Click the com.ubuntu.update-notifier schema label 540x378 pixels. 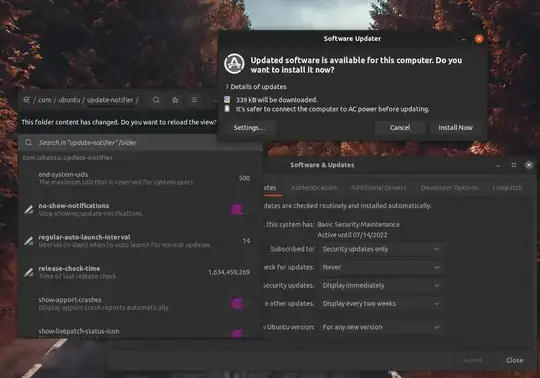[x=68, y=158]
